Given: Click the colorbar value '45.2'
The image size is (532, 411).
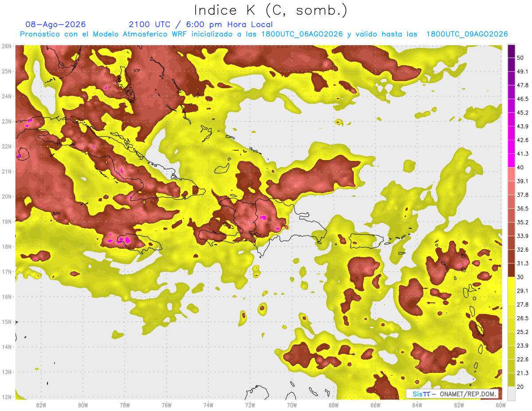Looking at the screenshot, I should tap(523, 113).
